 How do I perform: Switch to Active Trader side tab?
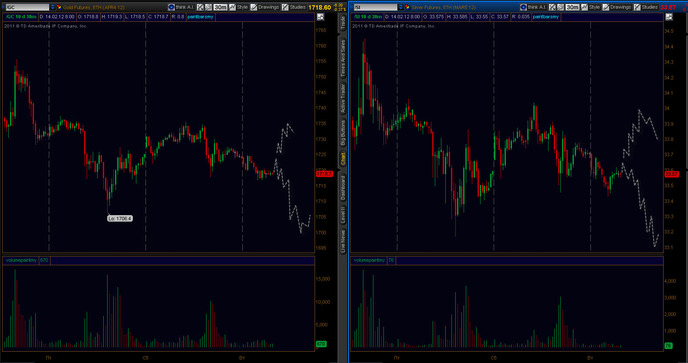343,98
